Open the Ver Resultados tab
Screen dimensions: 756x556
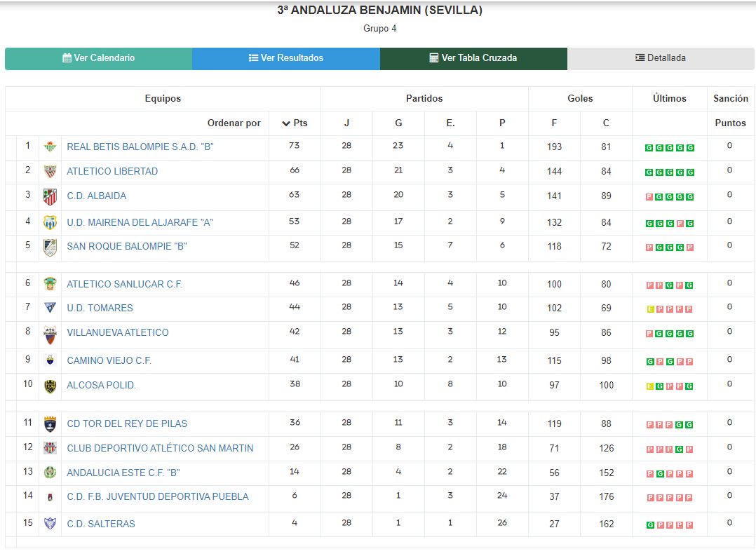coord(286,58)
